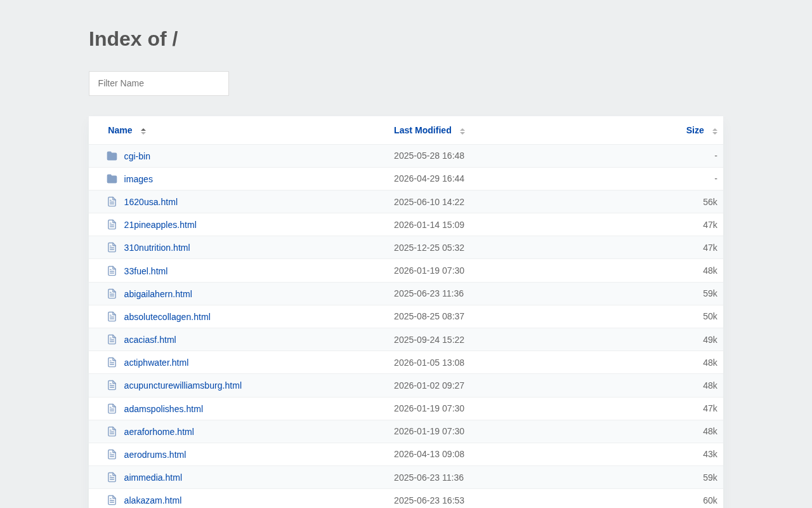Focus the Filter Name input field

click(159, 83)
